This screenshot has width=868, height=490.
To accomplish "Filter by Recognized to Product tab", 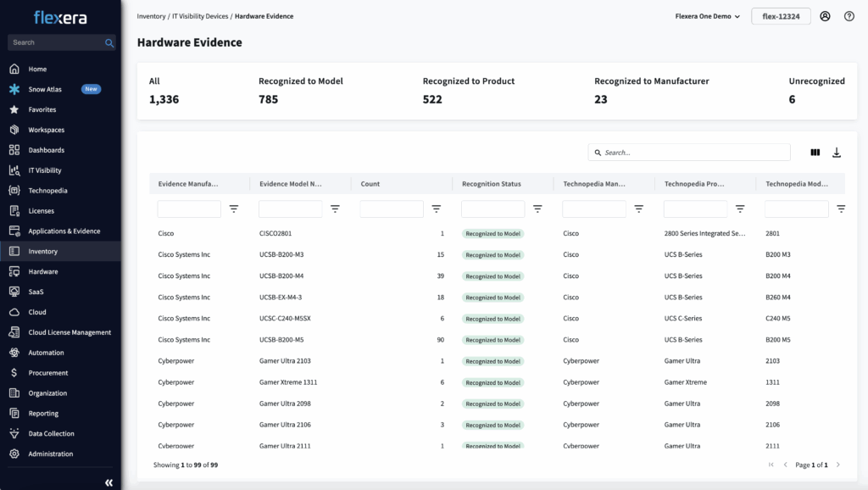I will point(468,91).
